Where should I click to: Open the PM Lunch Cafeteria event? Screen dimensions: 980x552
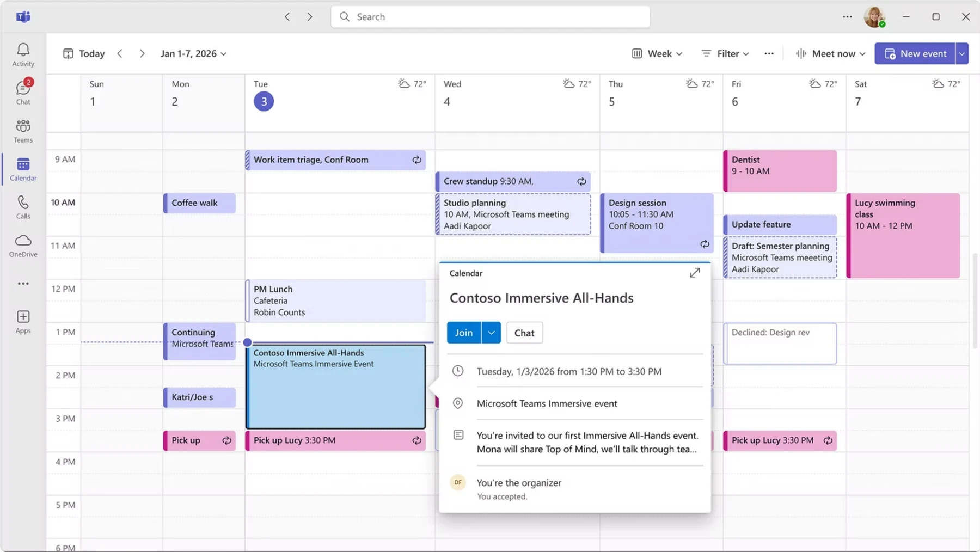(336, 300)
